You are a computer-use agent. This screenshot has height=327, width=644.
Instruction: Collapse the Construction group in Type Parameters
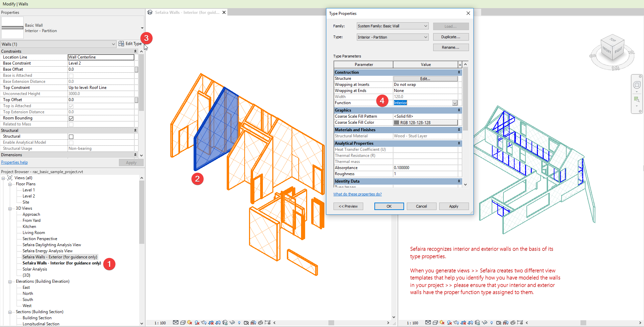459,72
